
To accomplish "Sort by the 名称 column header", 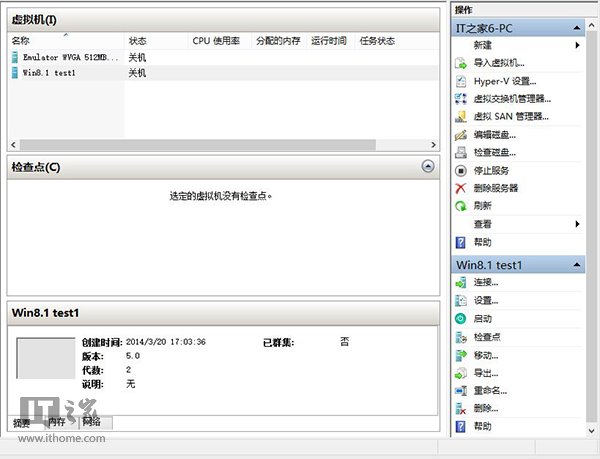I will (x=66, y=41).
